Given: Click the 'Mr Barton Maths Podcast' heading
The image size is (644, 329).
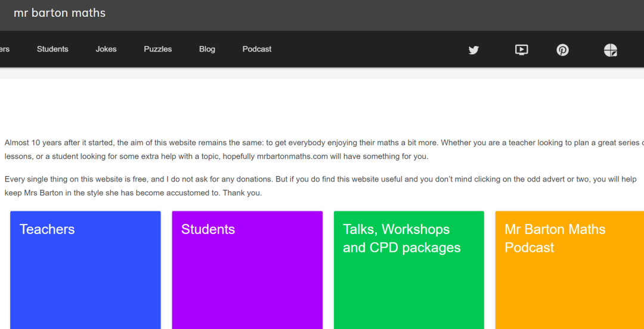Looking at the screenshot, I should coord(555,238).
